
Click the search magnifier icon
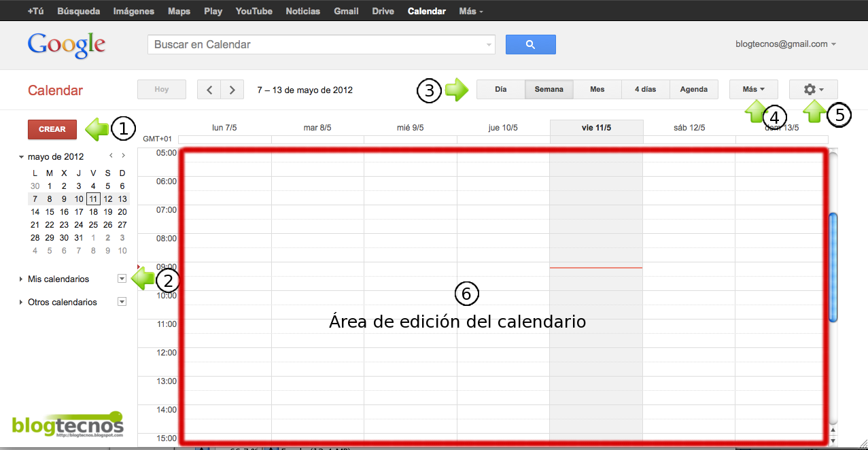point(530,44)
